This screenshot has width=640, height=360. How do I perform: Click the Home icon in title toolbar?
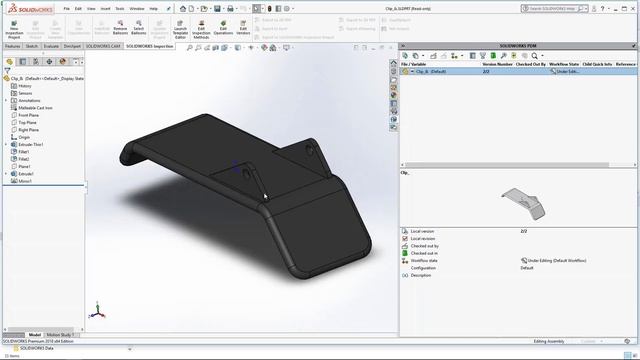[183, 9]
